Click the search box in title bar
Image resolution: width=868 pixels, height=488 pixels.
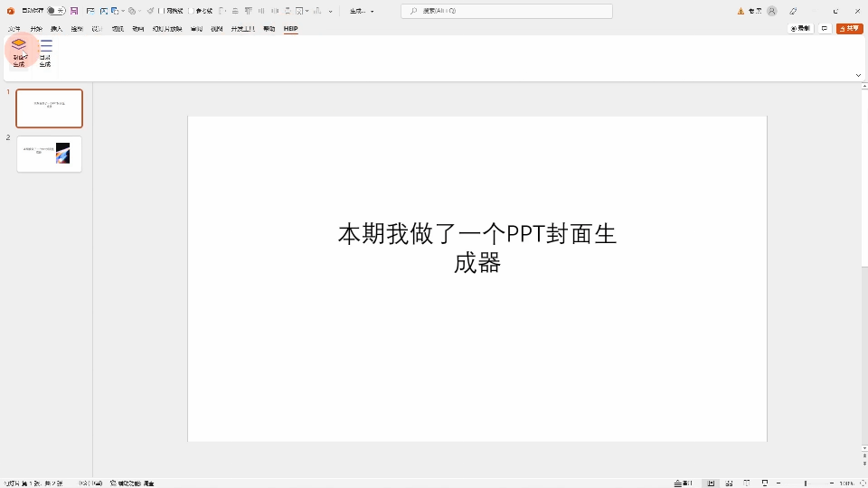506,11
